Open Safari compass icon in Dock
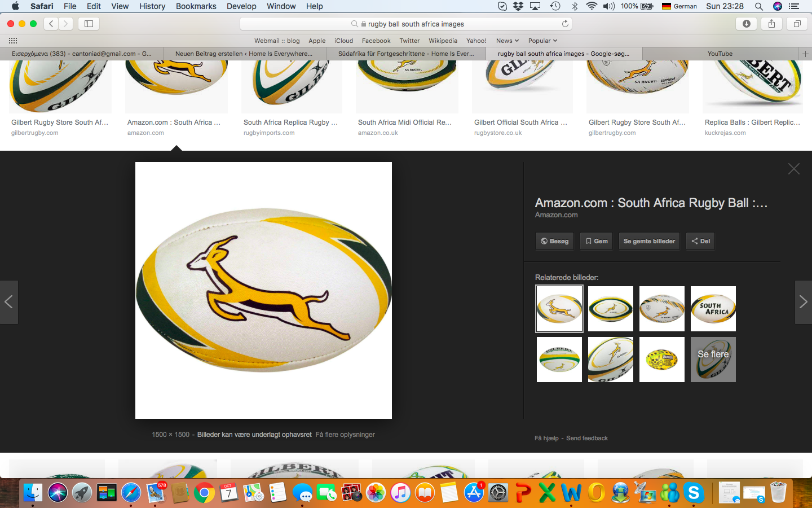812x508 pixels. tap(131, 493)
